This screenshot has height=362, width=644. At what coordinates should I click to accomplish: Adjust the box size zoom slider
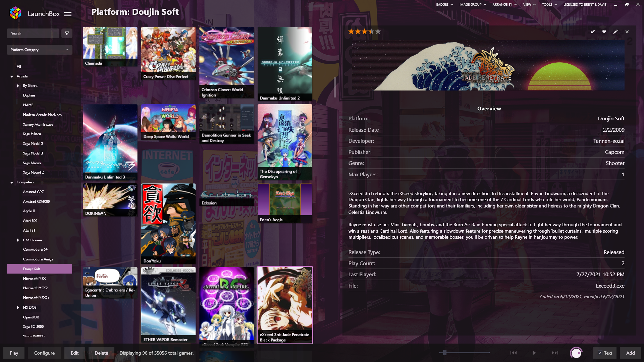pos(444,353)
